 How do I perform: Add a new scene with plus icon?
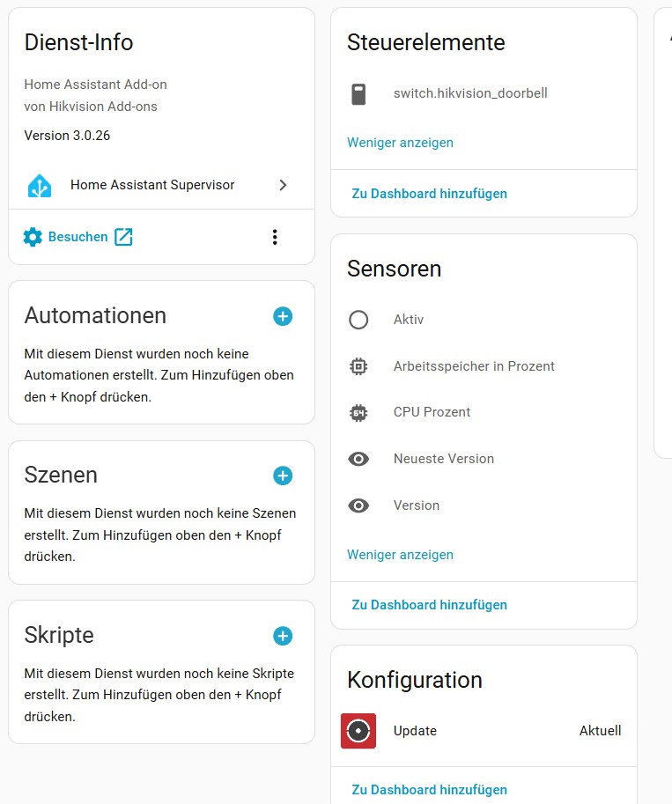(x=283, y=476)
